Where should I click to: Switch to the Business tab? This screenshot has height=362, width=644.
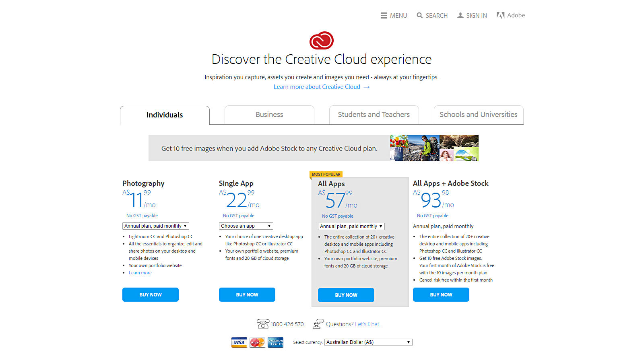[x=269, y=115]
